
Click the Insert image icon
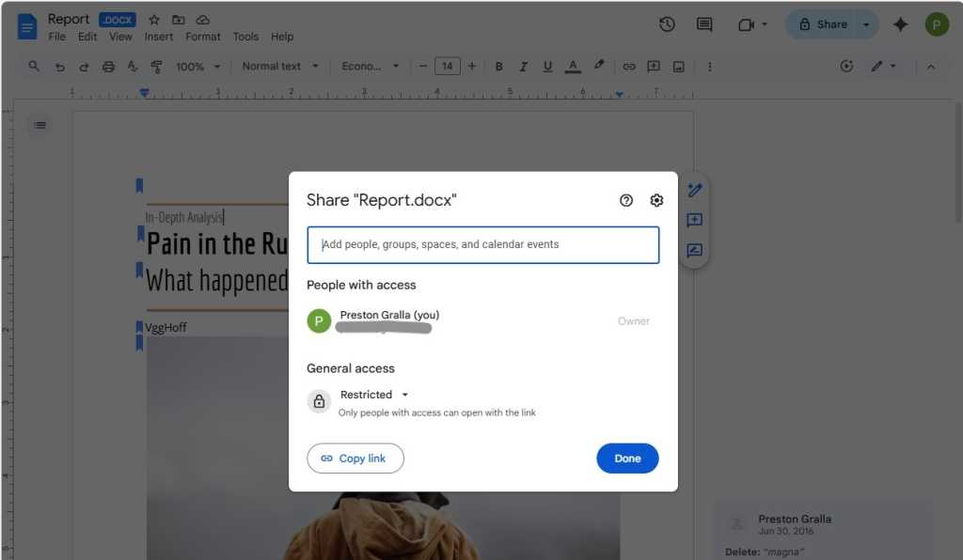pyautogui.click(x=679, y=66)
